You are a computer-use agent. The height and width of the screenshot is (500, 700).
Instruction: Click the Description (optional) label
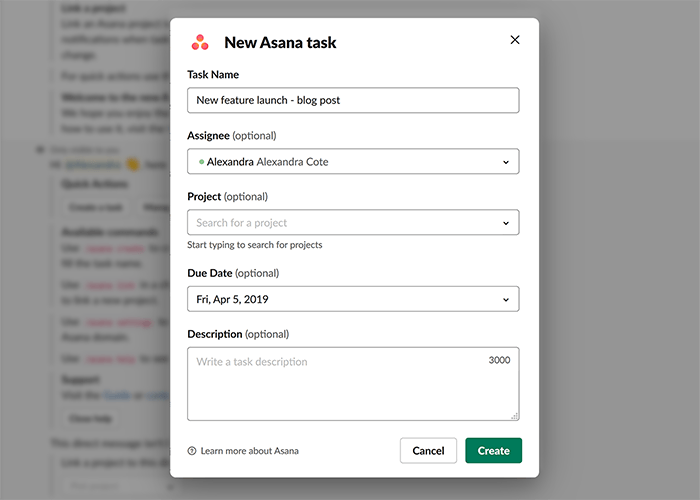click(238, 334)
